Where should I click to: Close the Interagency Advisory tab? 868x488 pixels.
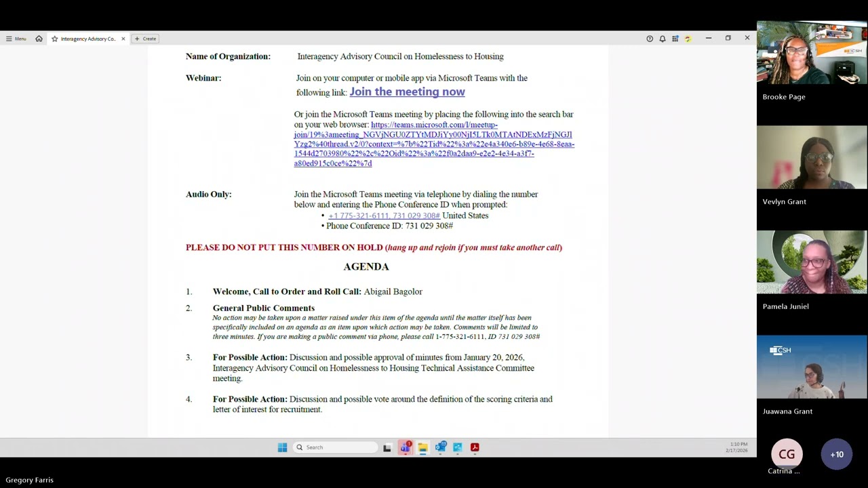[x=123, y=39]
